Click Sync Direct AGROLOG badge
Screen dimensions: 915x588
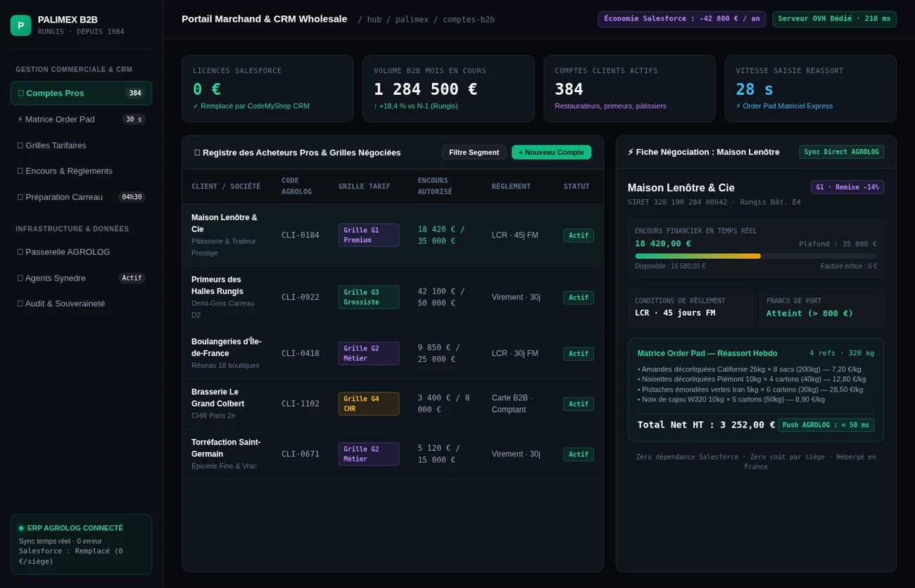841,152
